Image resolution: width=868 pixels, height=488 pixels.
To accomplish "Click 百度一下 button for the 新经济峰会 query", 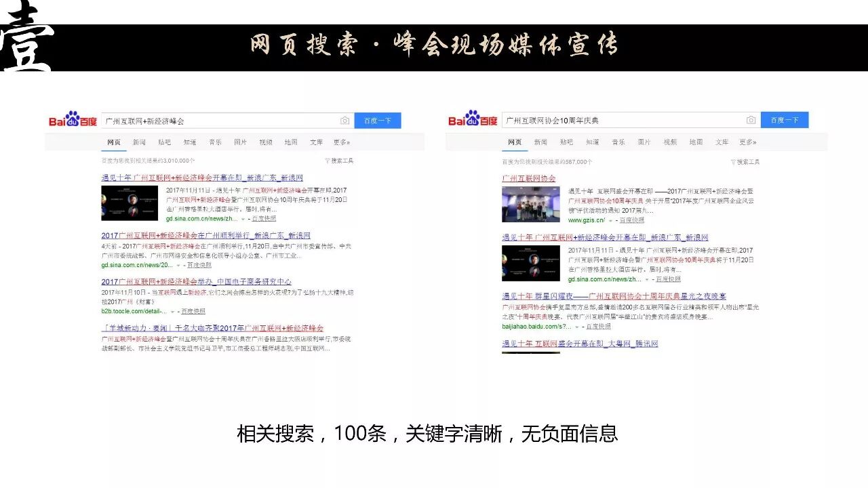I will click(378, 121).
